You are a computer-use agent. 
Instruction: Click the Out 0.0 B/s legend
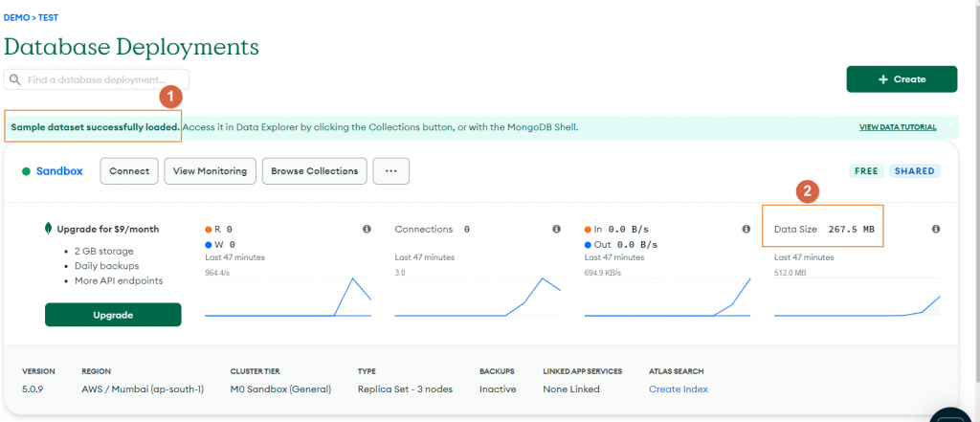tap(620, 244)
